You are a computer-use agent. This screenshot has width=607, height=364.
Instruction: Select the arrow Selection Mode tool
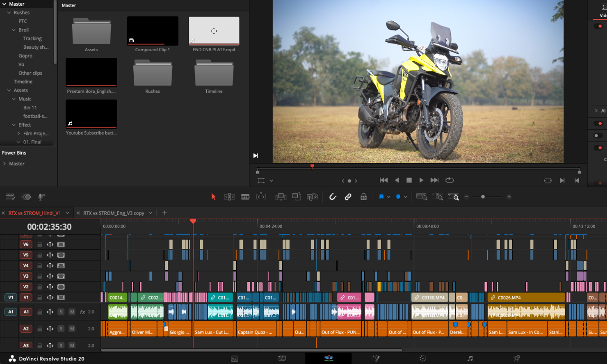pyautogui.click(x=213, y=197)
